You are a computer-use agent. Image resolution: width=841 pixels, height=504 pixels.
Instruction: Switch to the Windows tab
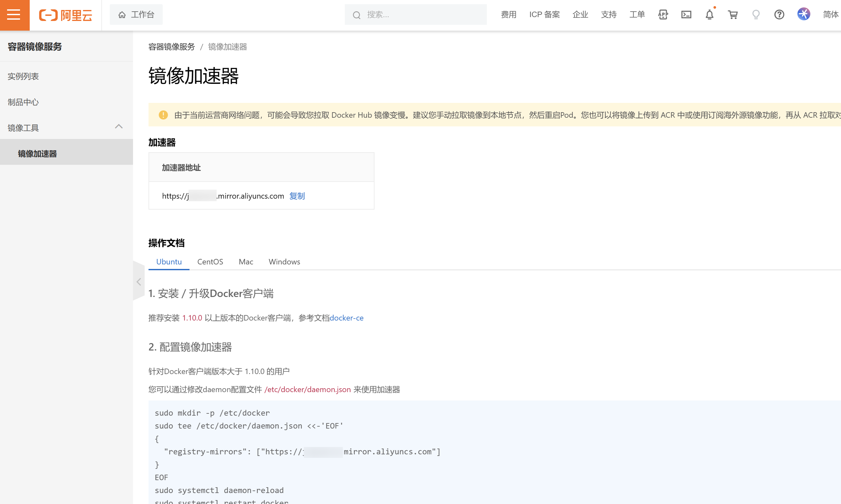[284, 262]
